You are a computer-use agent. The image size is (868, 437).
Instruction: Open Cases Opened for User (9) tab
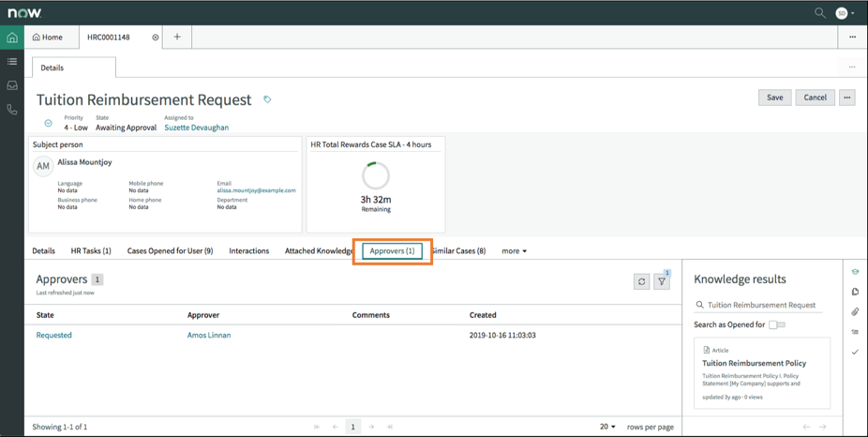pyautogui.click(x=170, y=251)
